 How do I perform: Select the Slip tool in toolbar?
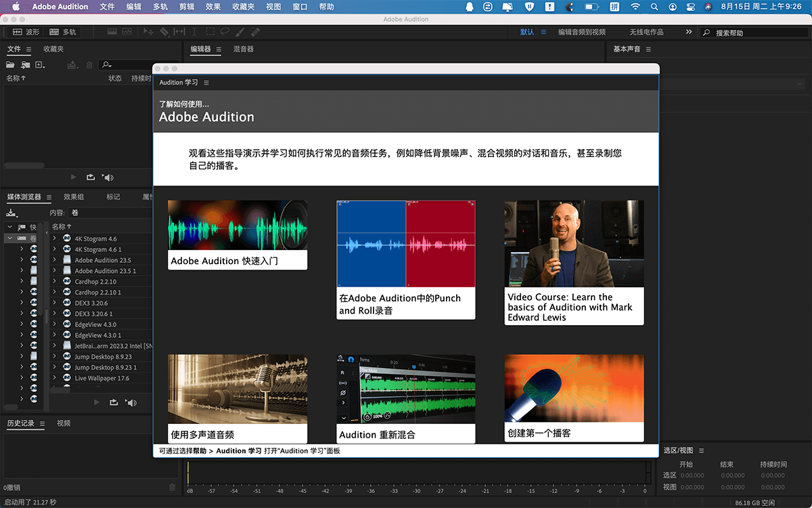click(x=179, y=32)
